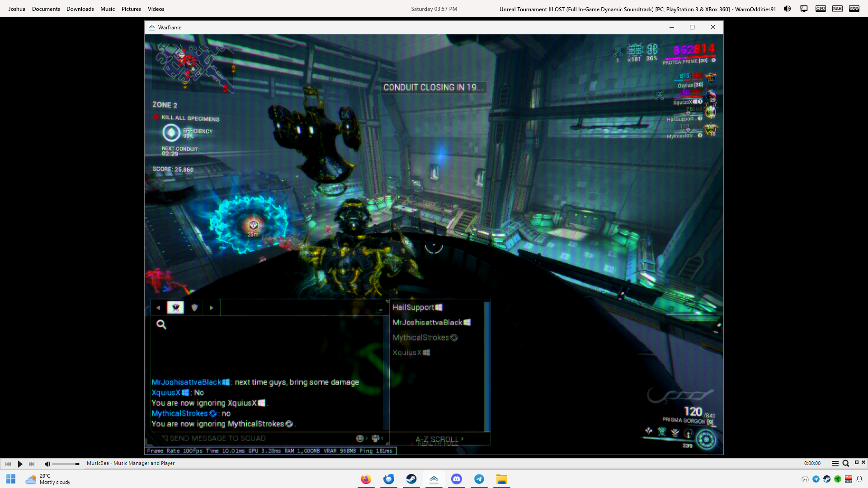Click the Telegram tray icon
The height and width of the screenshot is (488, 868).
(x=816, y=479)
